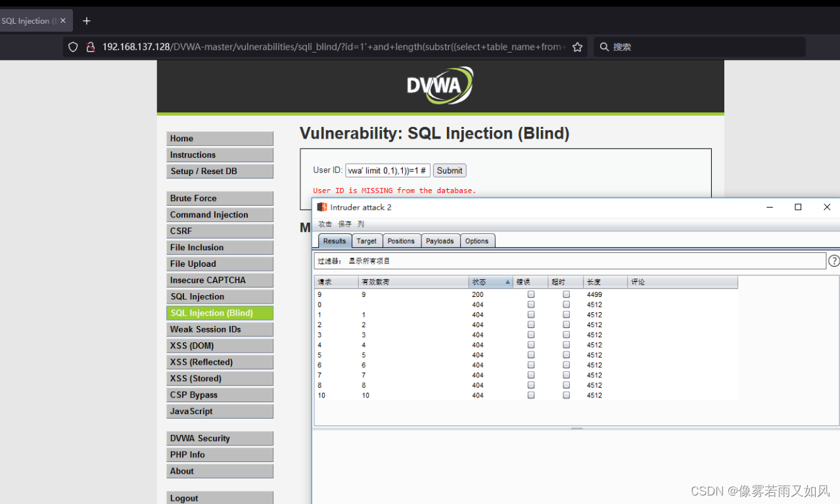The width and height of the screenshot is (840, 504).
Task: Click the help question mark icon in Intruder
Action: (x=834, y=260)
